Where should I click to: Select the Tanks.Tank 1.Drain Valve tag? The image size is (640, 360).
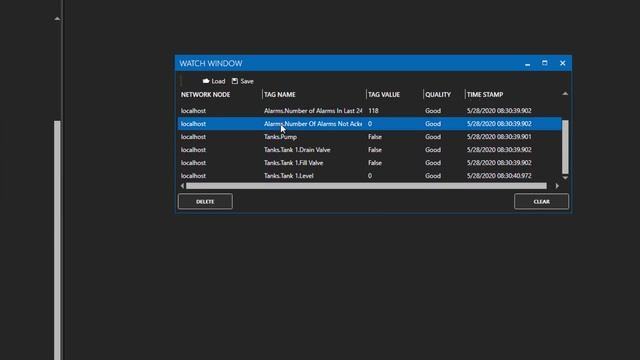(297, 150)
